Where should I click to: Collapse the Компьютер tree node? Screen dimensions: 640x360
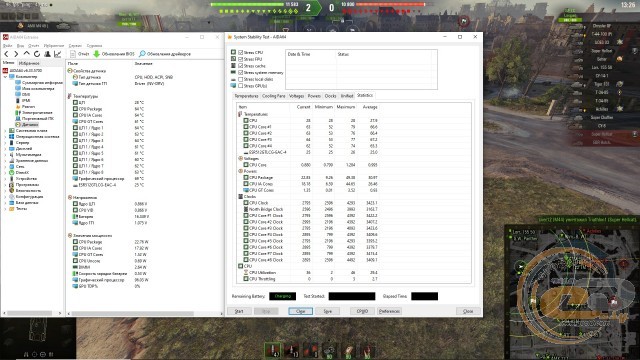(x=5, y=77)
